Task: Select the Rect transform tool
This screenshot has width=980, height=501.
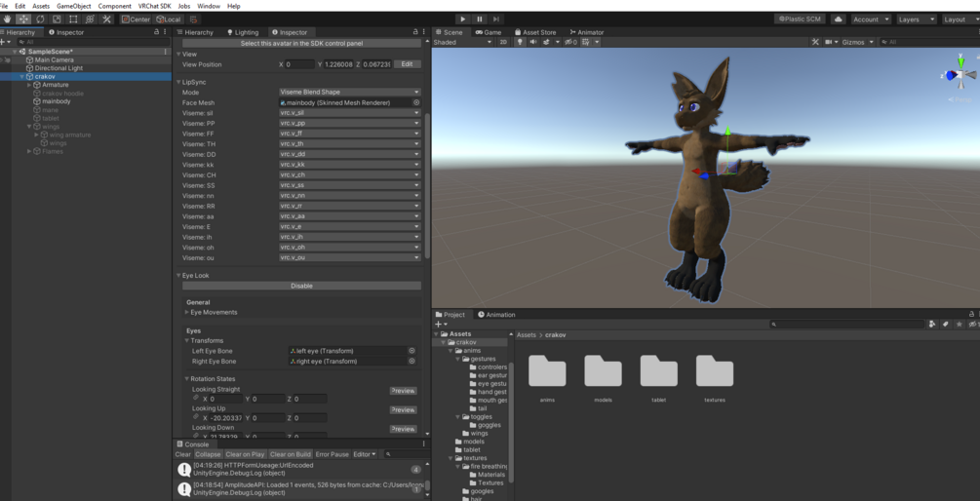Action: [x=73, y=19]
